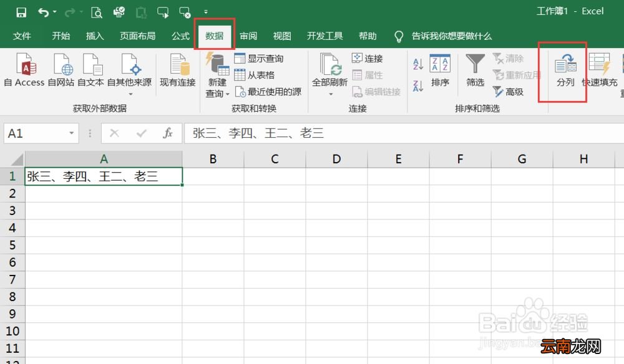Click the fx insert function icon
624x364 pixels.
[x=168, y=133]
